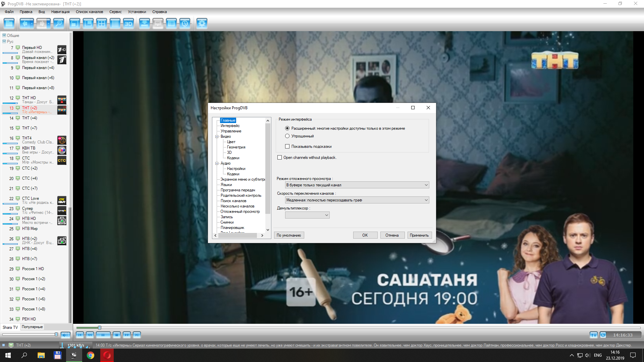Open the Сервис menu
The image size is (644, 362).
[x=115, y=12]
